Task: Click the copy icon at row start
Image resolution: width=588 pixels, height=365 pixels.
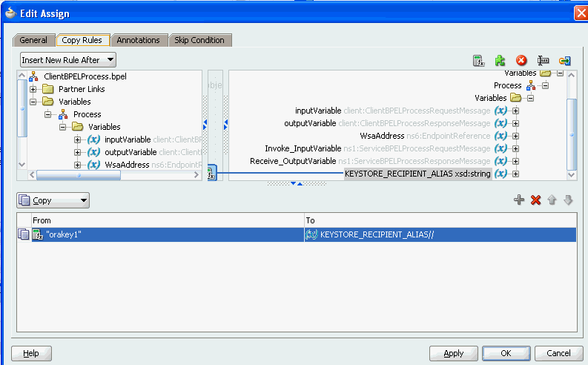Action: pyautogui.click(x=23, y=234)
